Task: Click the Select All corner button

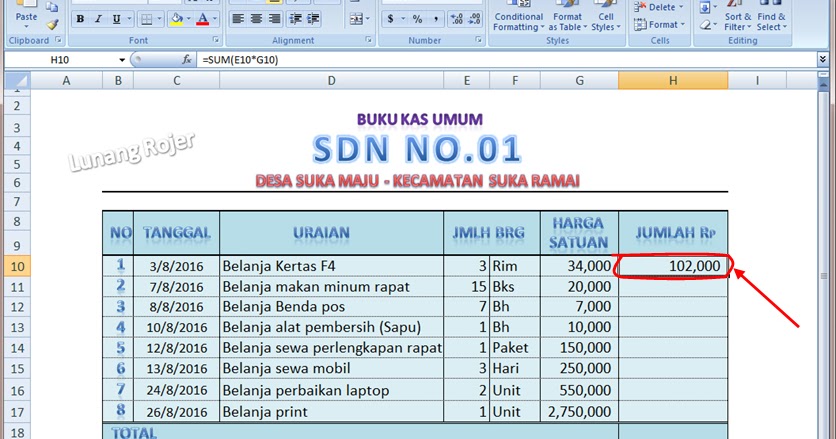Action: point(17,81)
